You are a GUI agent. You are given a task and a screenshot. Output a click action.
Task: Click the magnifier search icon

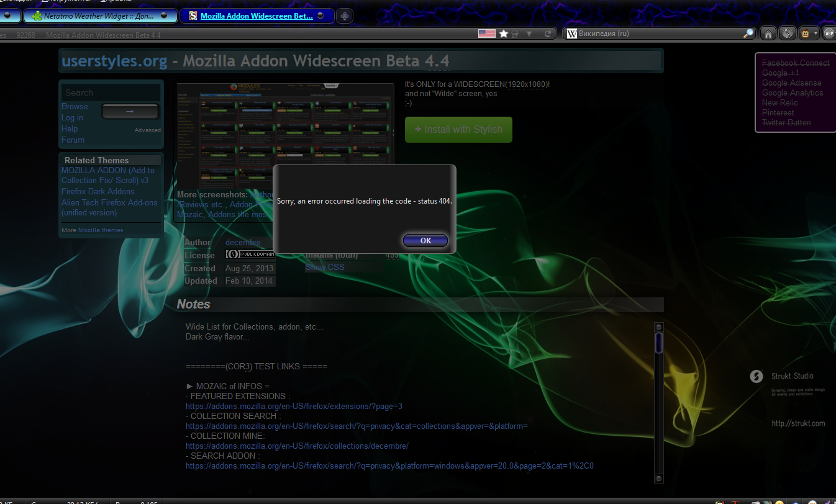(x=748, y=34)
